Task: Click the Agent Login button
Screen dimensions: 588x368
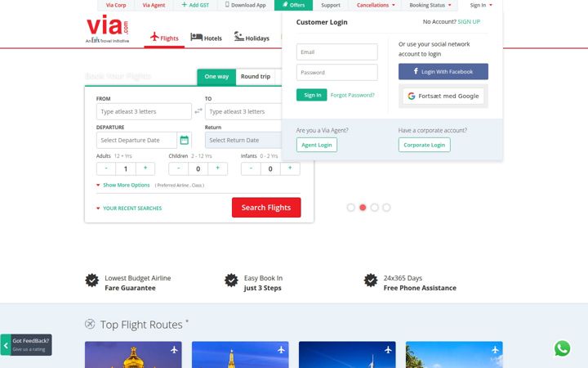Action: tap(317, 145)
